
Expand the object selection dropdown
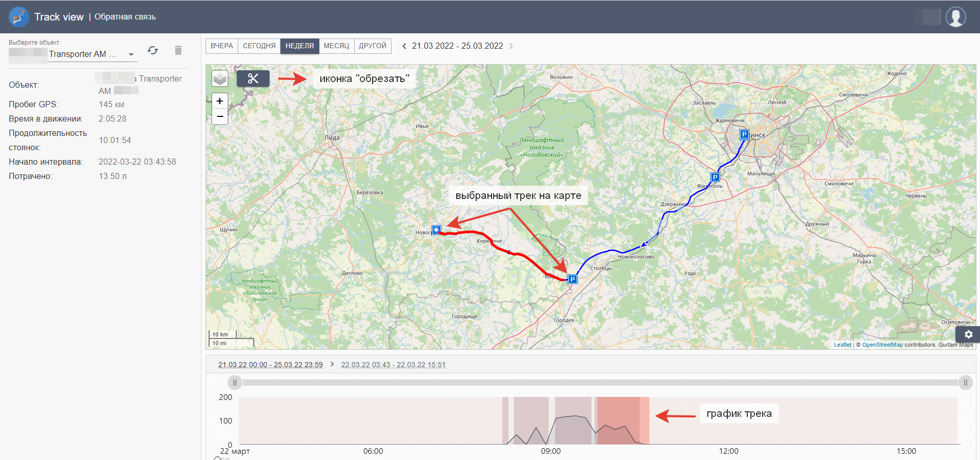(x=131, y=54)
